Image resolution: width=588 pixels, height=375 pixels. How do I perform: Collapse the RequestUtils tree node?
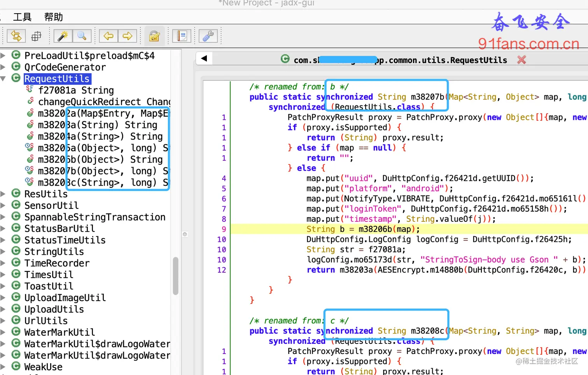(x=3, y=79)
